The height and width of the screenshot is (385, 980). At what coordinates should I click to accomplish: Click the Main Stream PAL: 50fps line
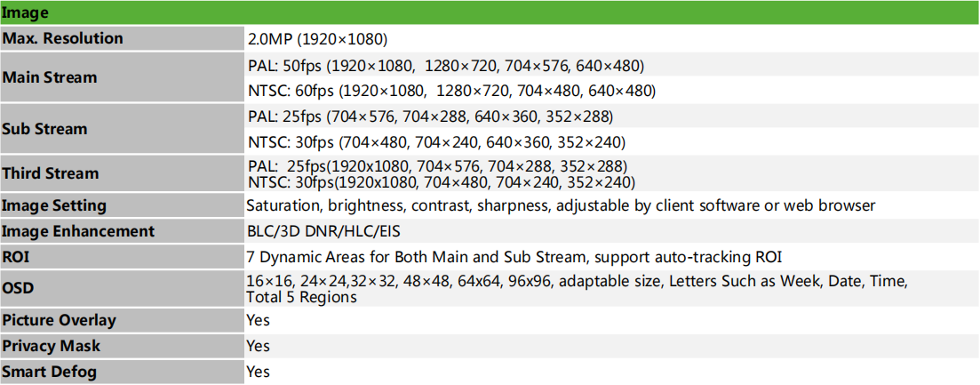point(446,66)
